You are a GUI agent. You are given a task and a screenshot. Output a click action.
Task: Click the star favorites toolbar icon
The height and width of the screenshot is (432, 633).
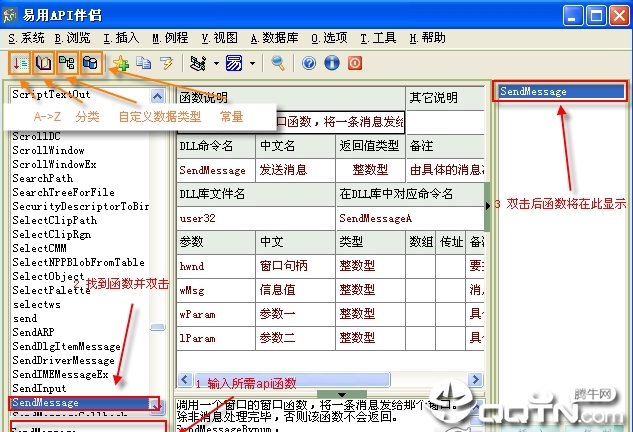pyautogui.click(x=120, y=63)
